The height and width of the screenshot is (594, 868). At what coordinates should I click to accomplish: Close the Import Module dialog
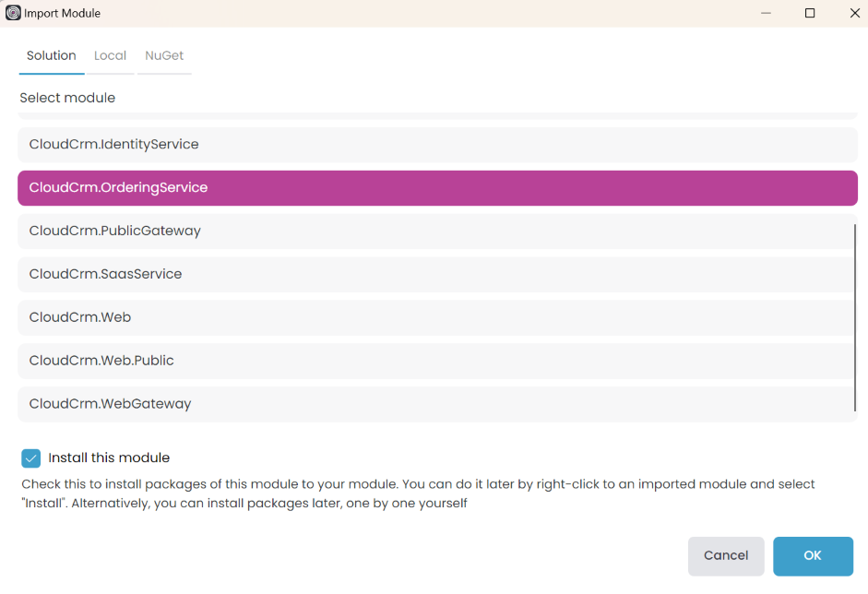click(854, 13)
